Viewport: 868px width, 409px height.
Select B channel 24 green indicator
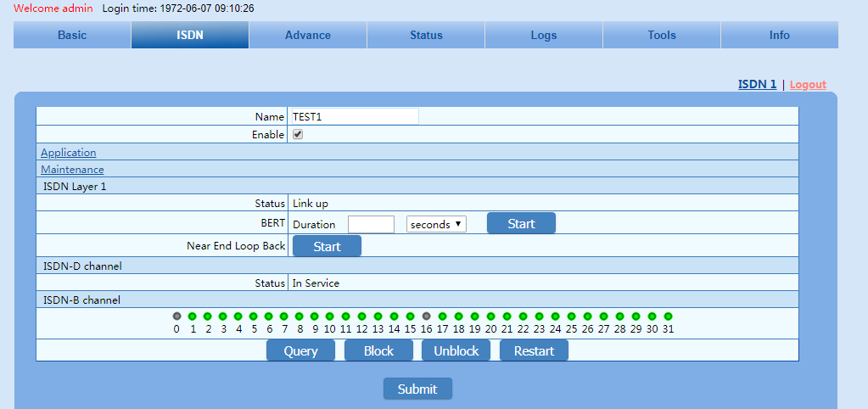555,316
